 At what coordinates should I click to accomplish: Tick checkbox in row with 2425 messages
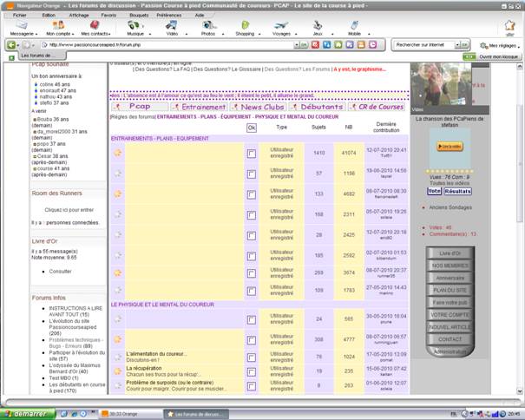coord(252,235)
